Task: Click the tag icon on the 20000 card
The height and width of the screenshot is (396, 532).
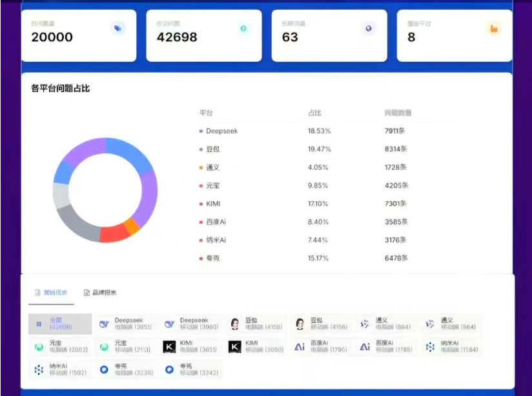Action: pos(118,28)
